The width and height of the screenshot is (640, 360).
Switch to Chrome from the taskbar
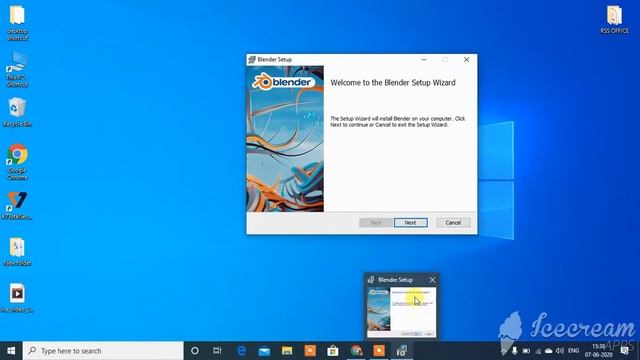pos(356,351)
